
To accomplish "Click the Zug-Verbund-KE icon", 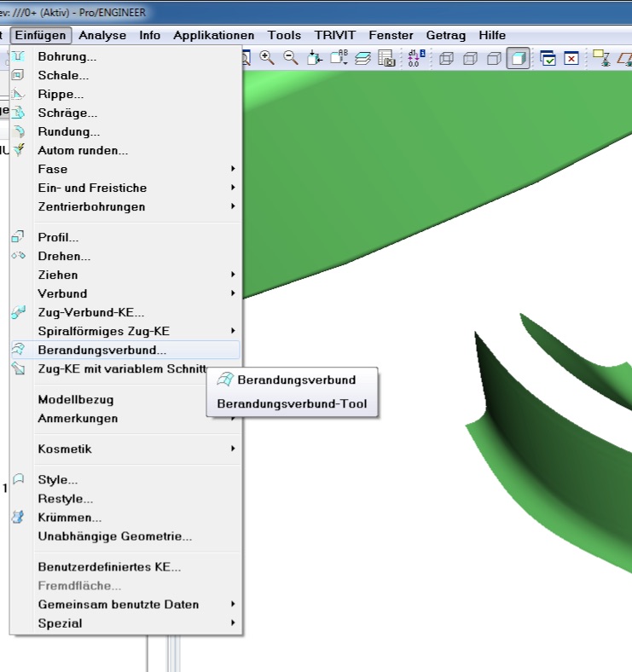I will [x=19, y=312].
